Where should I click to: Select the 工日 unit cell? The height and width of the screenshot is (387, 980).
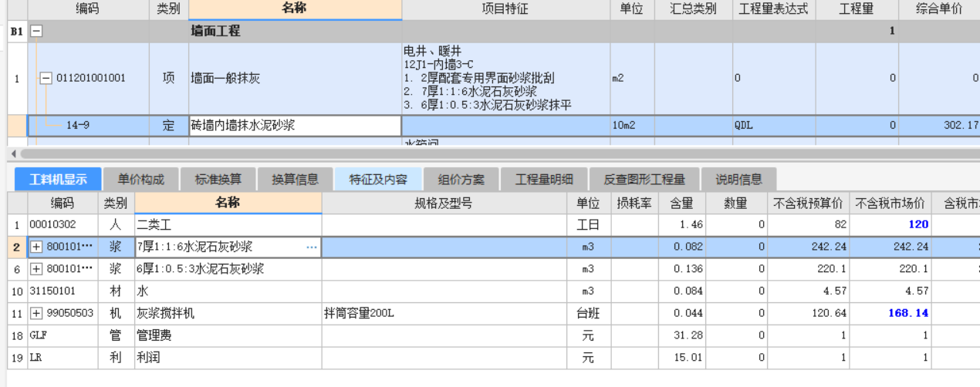587,225
